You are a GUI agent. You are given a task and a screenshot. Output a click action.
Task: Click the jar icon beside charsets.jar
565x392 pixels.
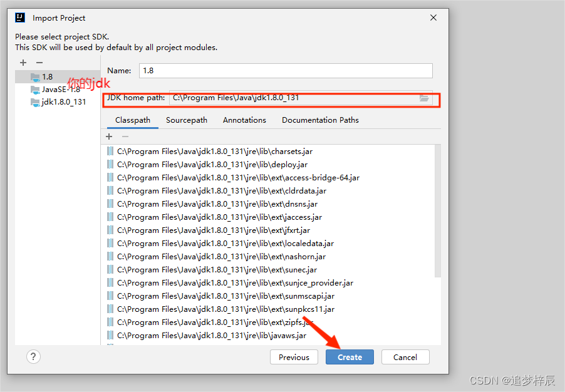coord(110,151)
